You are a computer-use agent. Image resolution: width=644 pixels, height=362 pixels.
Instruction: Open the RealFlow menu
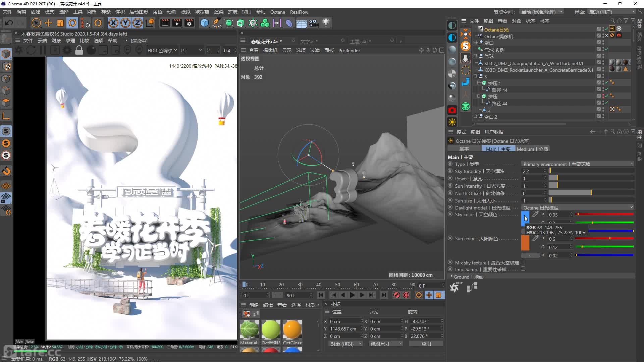(299, 12)
